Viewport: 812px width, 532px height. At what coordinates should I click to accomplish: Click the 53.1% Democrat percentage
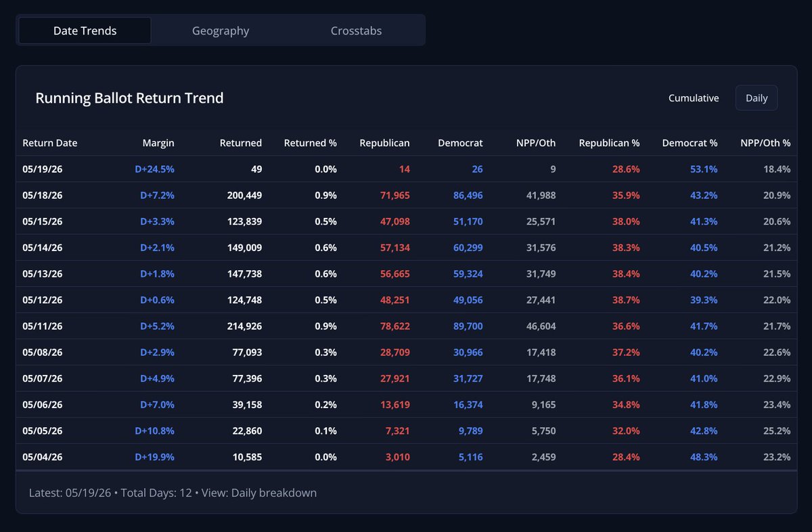(x=704, y=169)
